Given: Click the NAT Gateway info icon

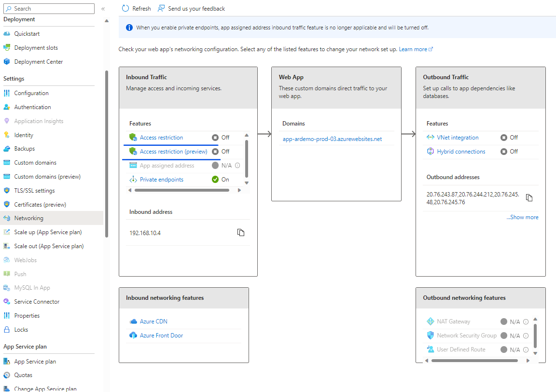Looking at the screenshot, I should 526,322.
